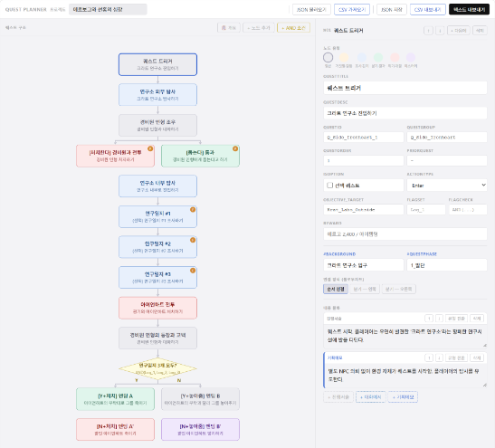Viewport: 495px width, 448px height.
Task: Edit the project name field in header
Action: pos(108,9)
